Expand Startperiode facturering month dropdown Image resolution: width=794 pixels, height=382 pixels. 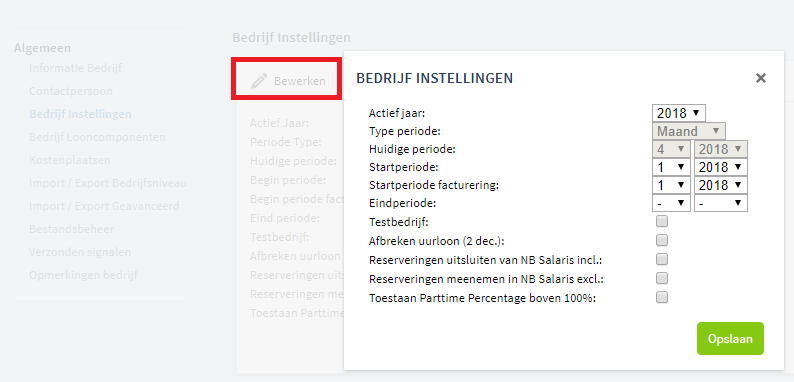(x=671, y=185)
